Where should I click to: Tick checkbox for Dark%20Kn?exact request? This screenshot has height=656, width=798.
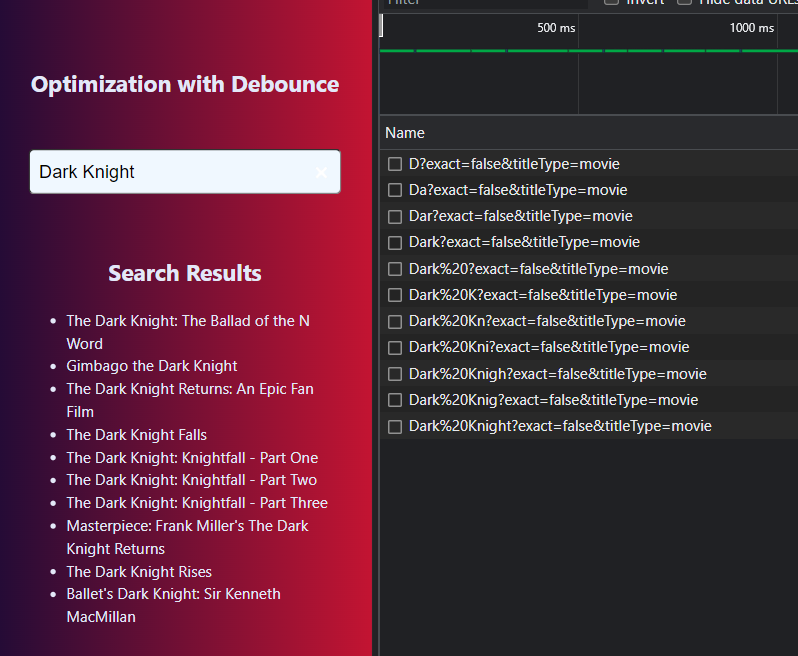(395, 321)
